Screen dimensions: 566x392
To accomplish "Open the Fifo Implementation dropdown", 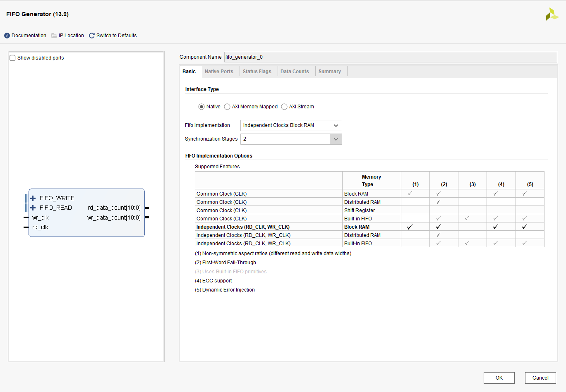I will [291, 125].
